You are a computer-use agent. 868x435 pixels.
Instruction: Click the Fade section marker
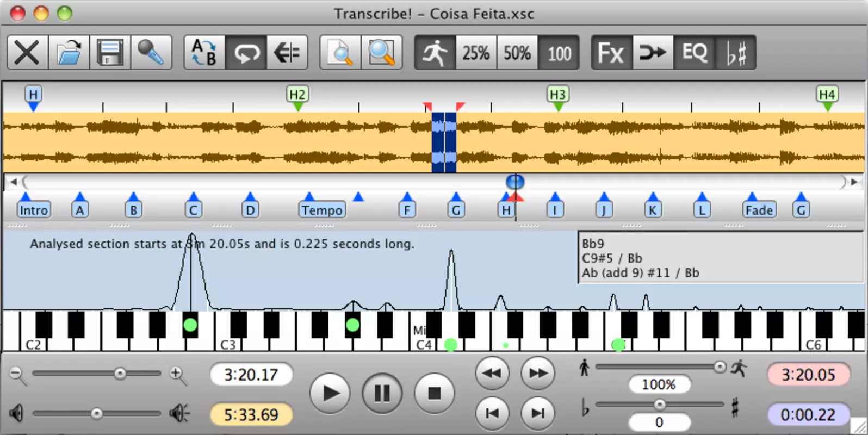click(759, 210)
